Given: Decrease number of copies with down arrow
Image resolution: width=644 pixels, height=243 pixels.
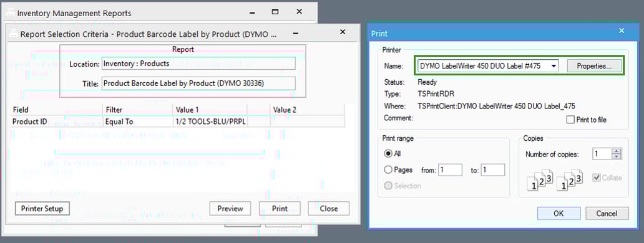Looking at the screenshot, I should click(x=617, y=157).
